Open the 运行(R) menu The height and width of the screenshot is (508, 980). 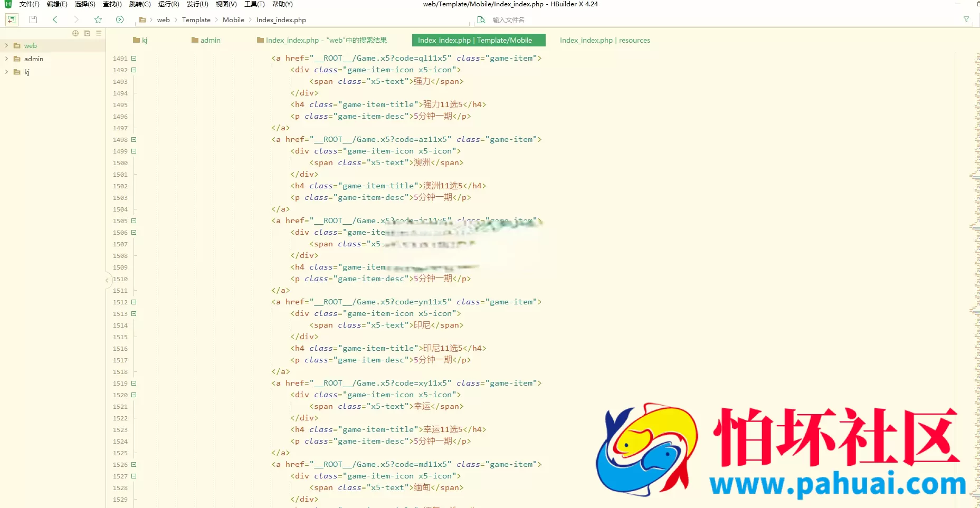tap(169, 4)
